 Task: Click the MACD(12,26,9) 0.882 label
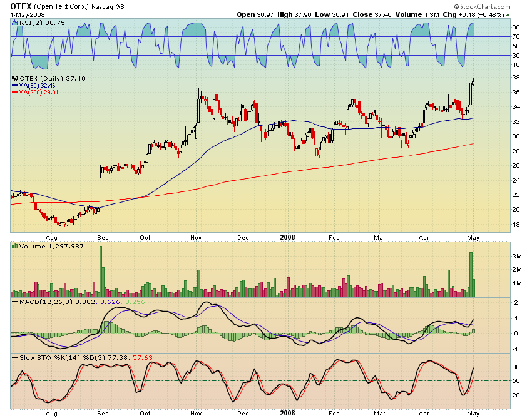click(58, 302)
